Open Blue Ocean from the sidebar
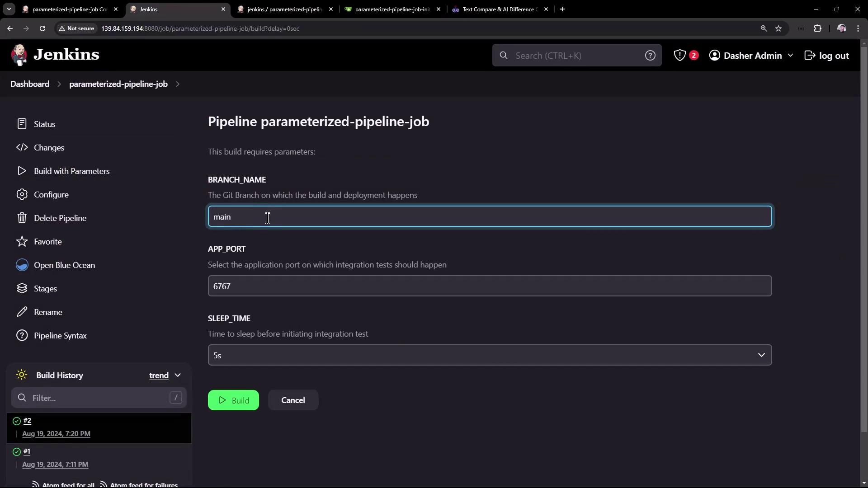Image resolution: width=868 pixels, height=488 pixels. (x=64, y=265)
